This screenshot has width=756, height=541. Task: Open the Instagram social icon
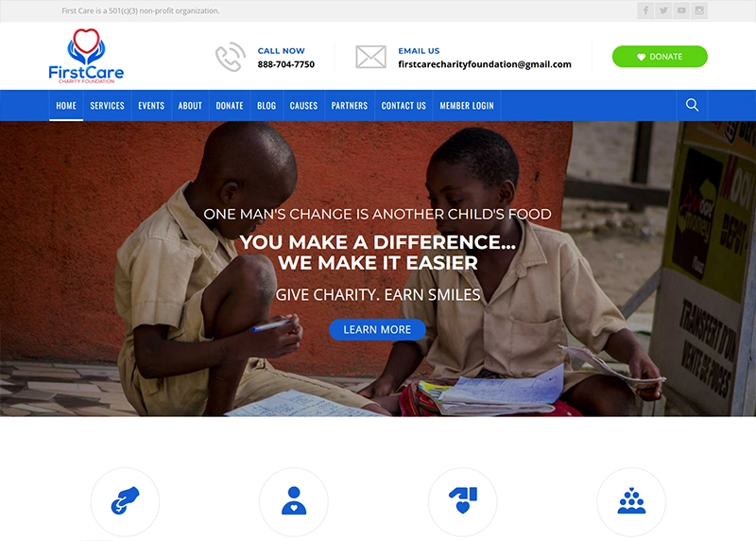pyautogui.click(x=699, y=10)
